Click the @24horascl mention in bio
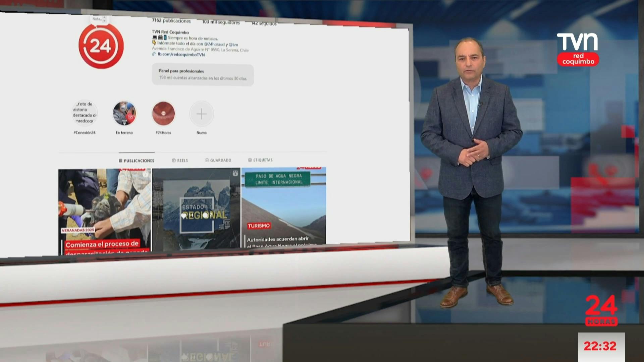 (215, 44)
